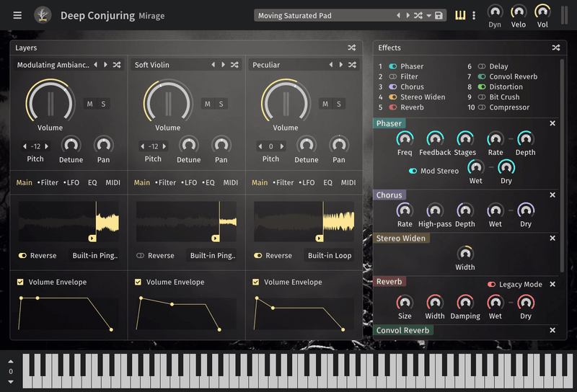Switch to the EQ tab in Peculiar layer

(328, 182)
